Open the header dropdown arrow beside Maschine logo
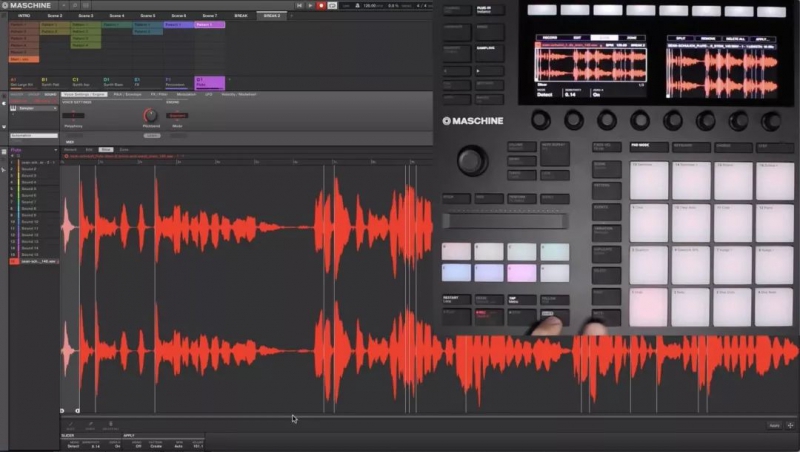The height and width of the screenshot is (452, 800). click(x=64, y=6)
